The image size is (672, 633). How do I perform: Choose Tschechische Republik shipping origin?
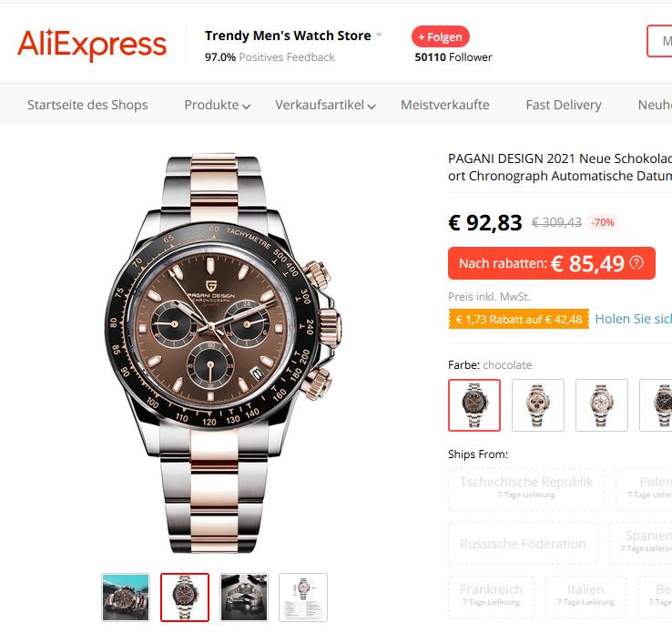tap(526, 489)
